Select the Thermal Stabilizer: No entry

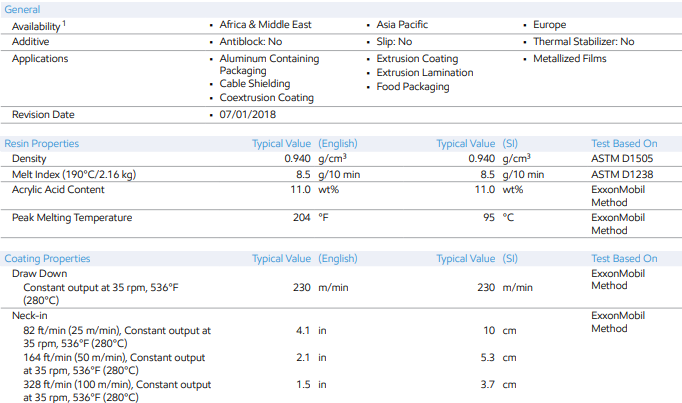tap(584, 42)
